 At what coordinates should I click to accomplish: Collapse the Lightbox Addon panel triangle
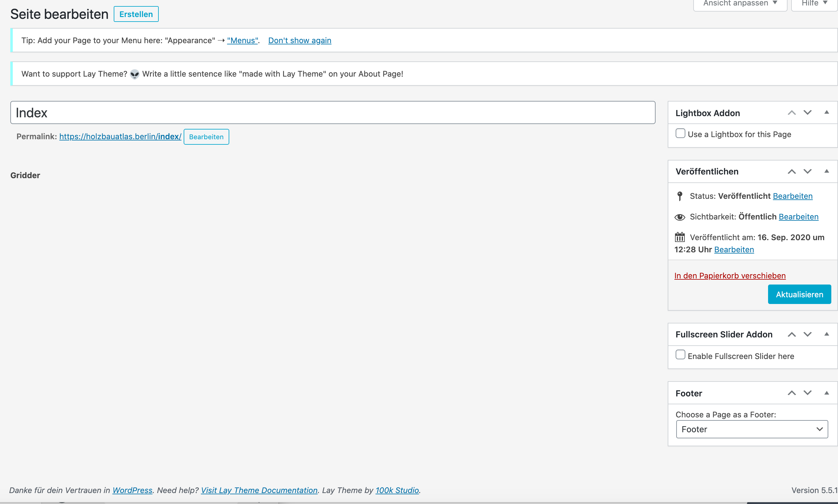(x=826, y=112)
